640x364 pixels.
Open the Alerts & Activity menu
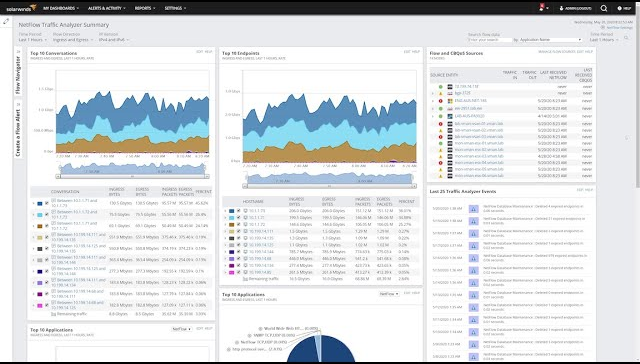(107, 8)
